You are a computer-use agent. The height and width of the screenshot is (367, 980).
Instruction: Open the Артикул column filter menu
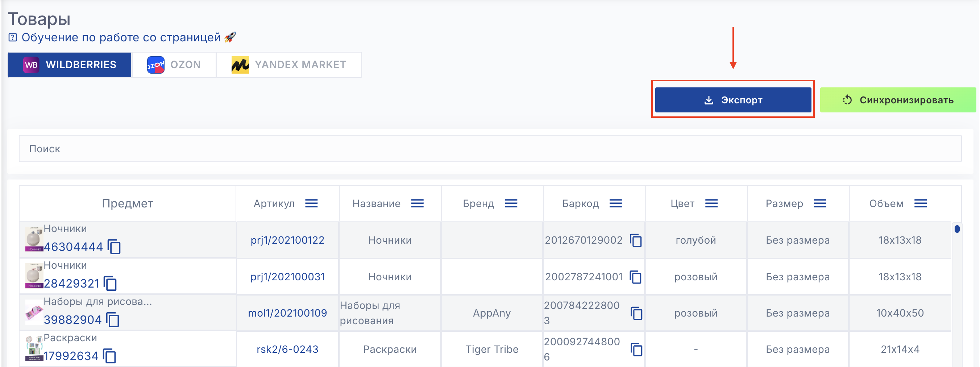(311, 204)
